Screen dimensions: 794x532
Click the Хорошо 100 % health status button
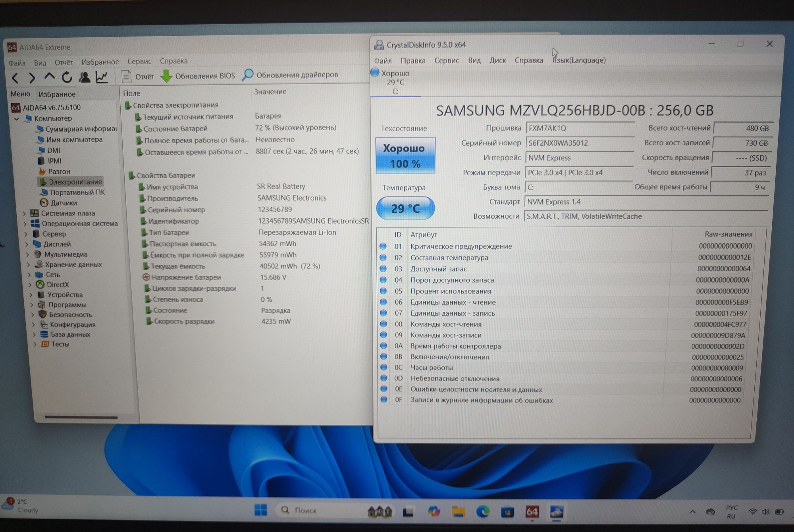(405, 156)
